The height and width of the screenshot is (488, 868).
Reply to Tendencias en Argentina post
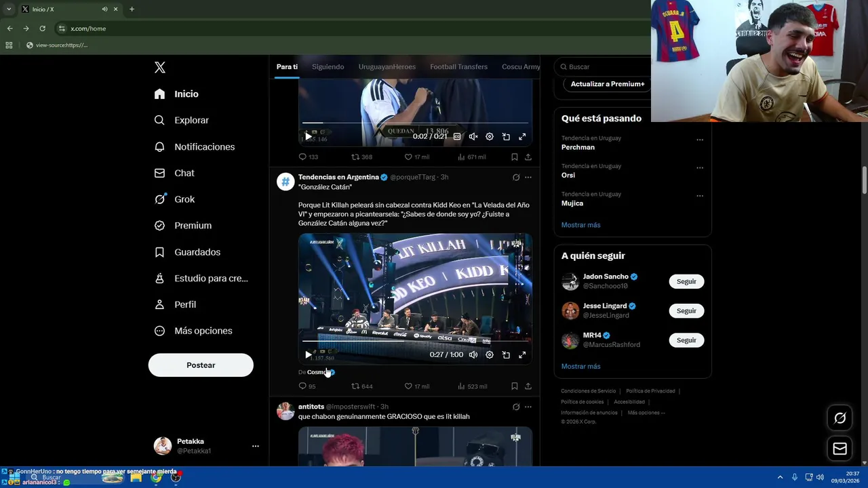pos(307,386)
